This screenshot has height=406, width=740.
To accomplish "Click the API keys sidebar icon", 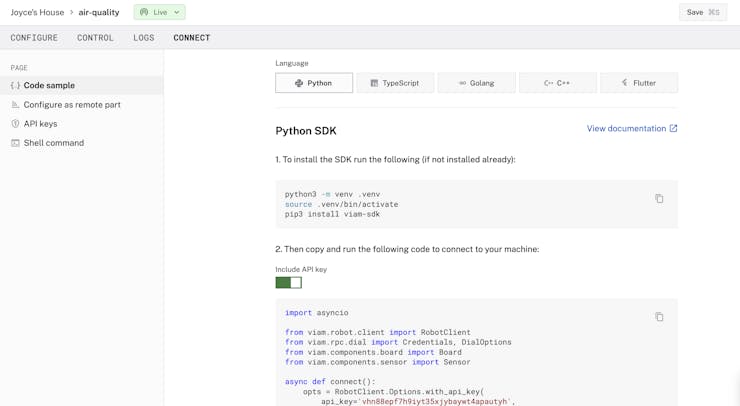I will click(15, 124).
